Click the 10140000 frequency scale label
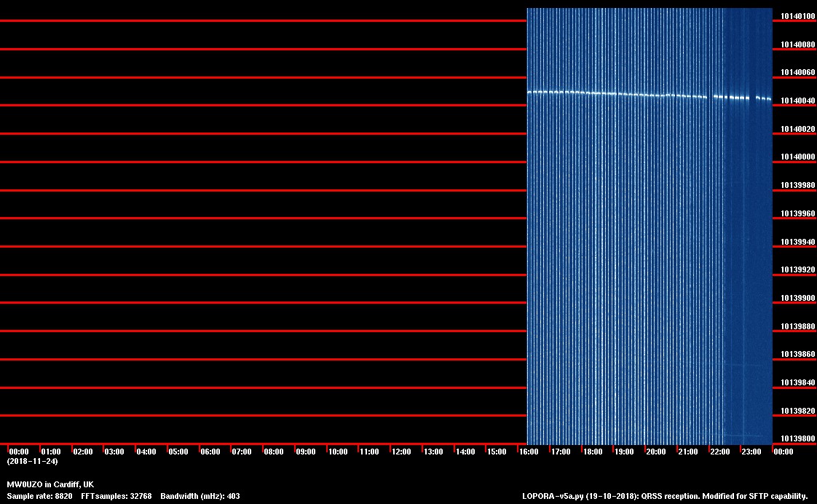 coord(797,157)
